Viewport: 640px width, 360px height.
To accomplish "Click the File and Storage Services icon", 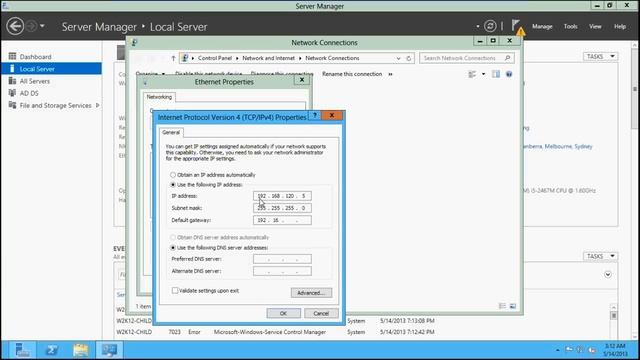I will 12,105.
